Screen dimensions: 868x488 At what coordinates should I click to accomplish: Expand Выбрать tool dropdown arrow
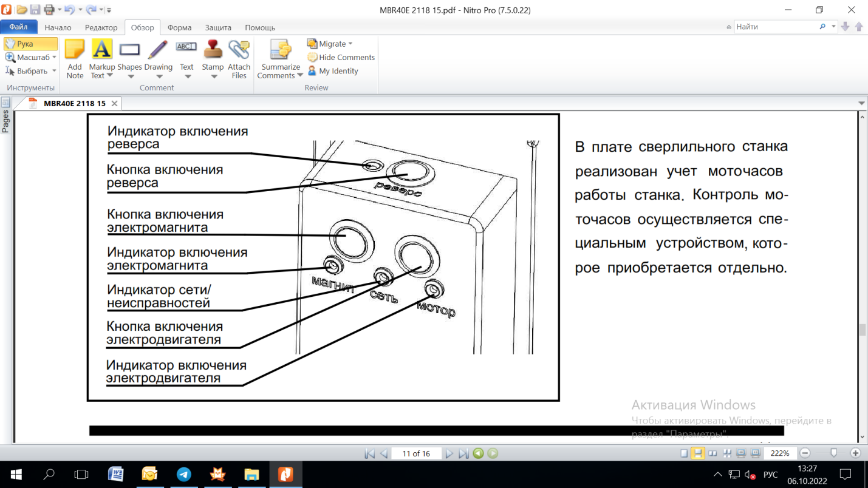[54, 71]
